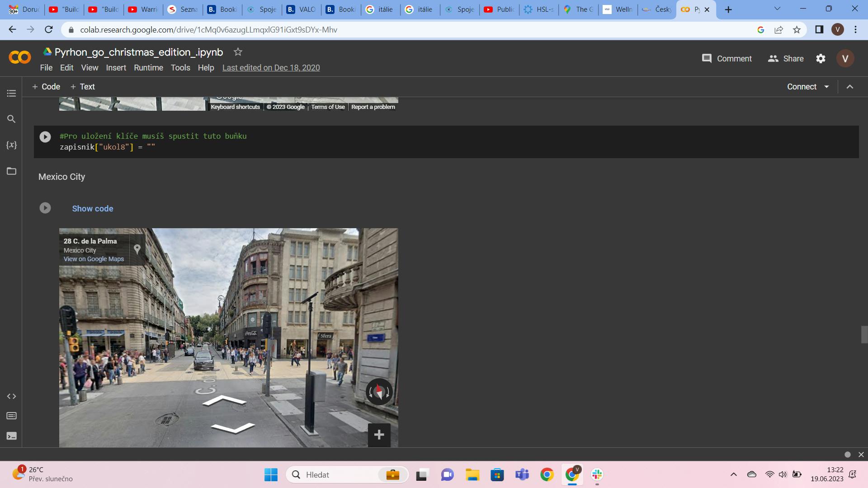The height and width of the screenshot is (488, 868).
Task: Open the Windows Start menu
Action: (271, 474)
